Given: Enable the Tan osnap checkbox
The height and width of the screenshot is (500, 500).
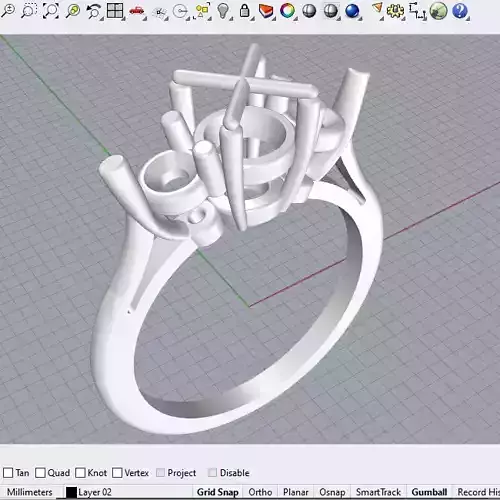Looking at the screenshot, I should 8,473.
